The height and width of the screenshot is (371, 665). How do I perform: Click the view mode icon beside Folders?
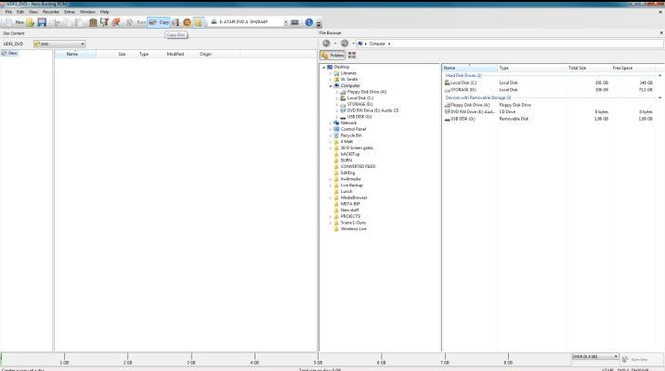pyautogui.click(x=352, y=55)
